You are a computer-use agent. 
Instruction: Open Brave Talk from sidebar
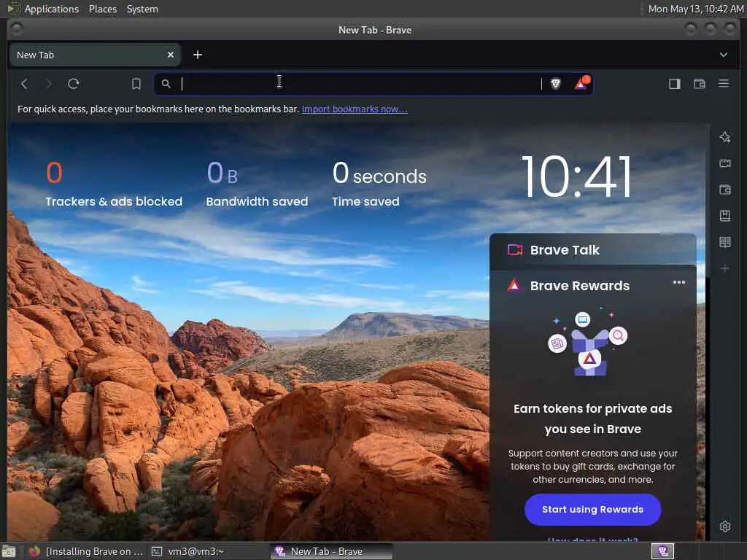tap(725, 163)
